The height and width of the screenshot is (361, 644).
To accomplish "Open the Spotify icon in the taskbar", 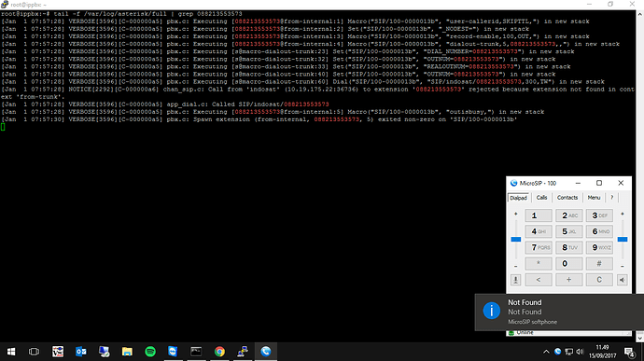I will (150, 352).
